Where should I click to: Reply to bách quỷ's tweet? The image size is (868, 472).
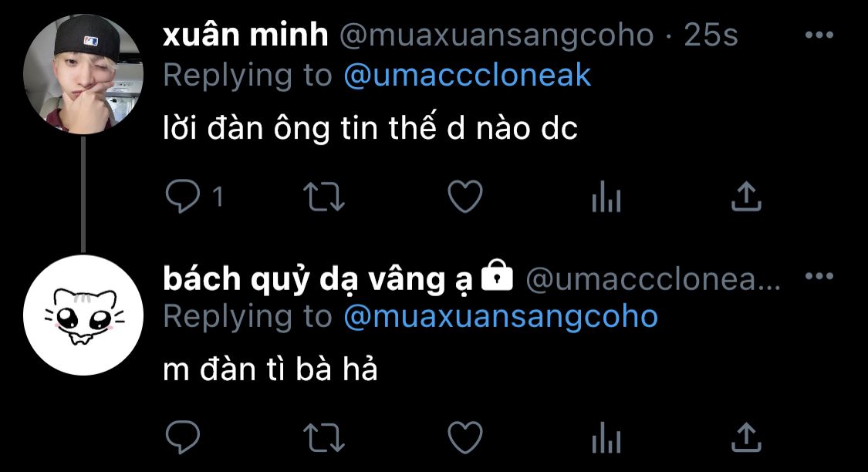183,437
